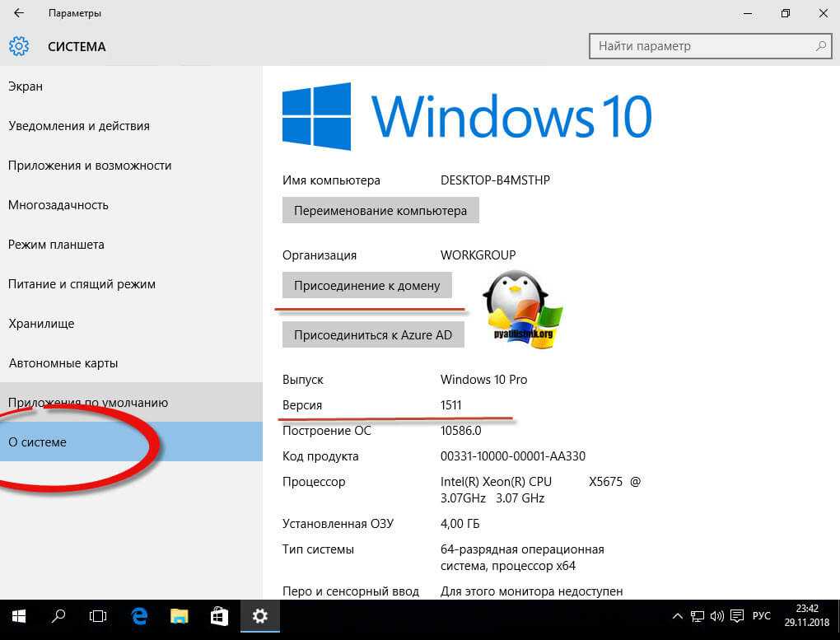840x640 pixels.
Task: Click the back arrow in Settings header
Action: 18,13
